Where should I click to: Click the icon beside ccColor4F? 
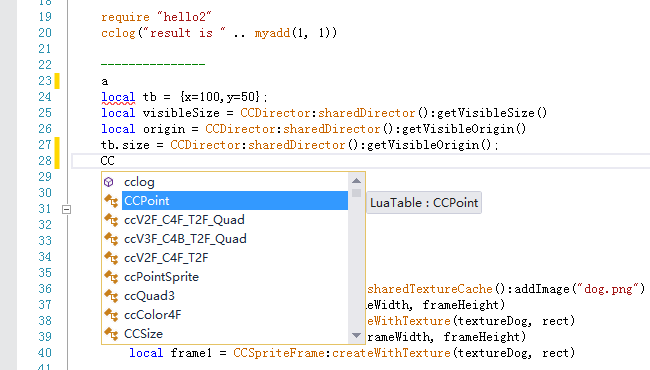tap(111, 315)
